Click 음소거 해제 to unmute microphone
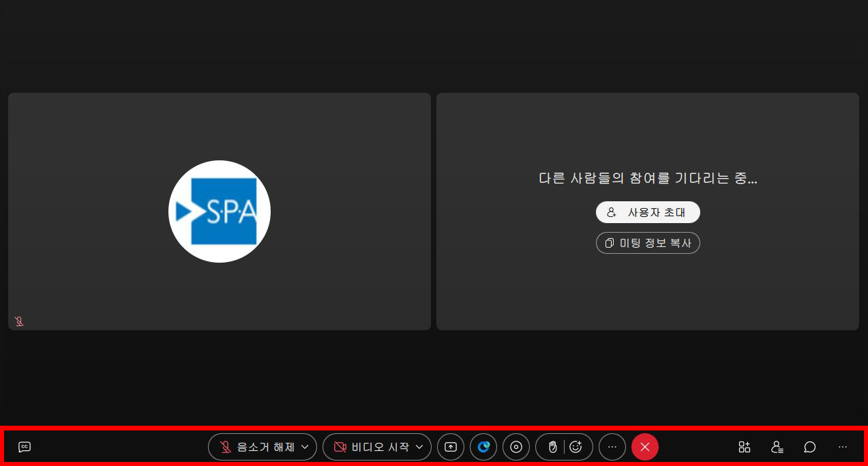Viewport: 868px width, 466px height. click(x=256, y=447)
